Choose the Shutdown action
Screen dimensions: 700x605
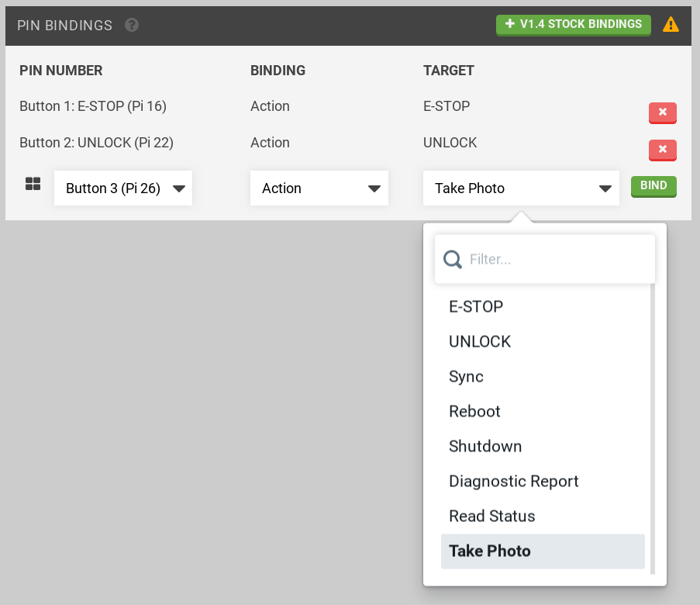(x=485, y=446)
